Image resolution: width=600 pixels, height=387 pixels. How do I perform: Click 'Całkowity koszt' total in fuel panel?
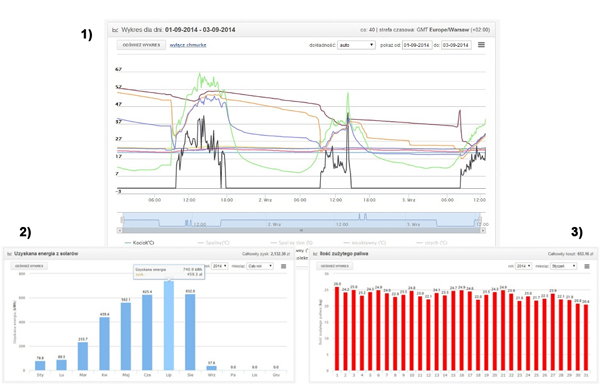coord(571,254)
